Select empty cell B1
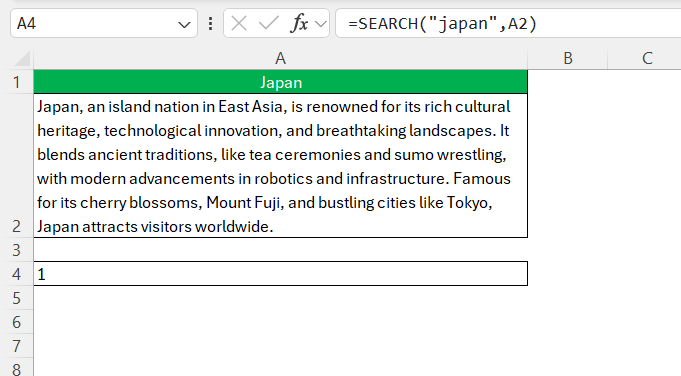Image resolution: width=681 pixels, height=376 pixels. 568,82
